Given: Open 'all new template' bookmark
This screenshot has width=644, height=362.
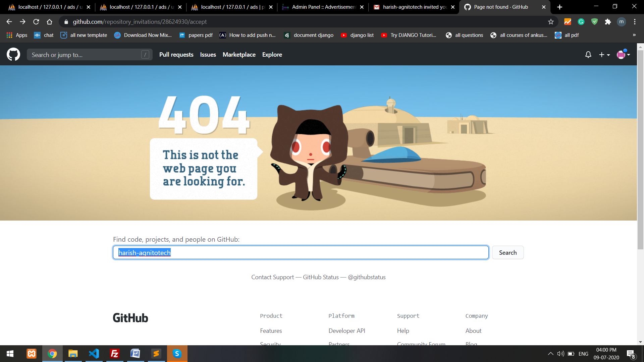Looking at the screenshot, I should click(x=84, y=35).
